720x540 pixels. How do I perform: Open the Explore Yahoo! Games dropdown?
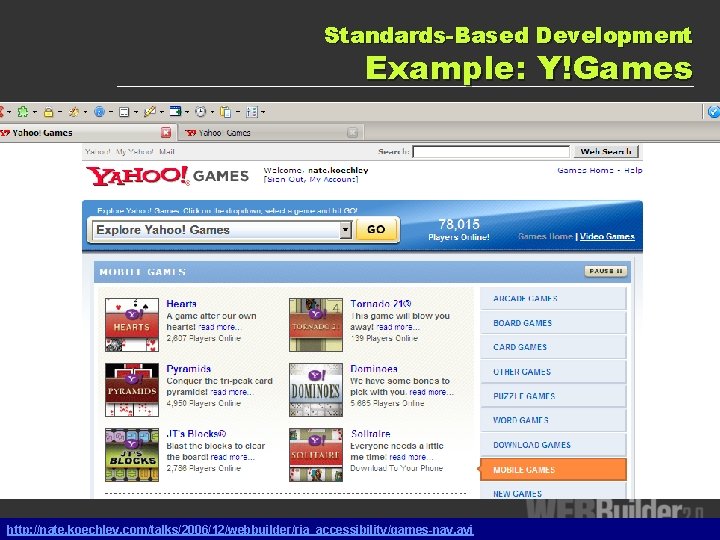pos(222,230)
